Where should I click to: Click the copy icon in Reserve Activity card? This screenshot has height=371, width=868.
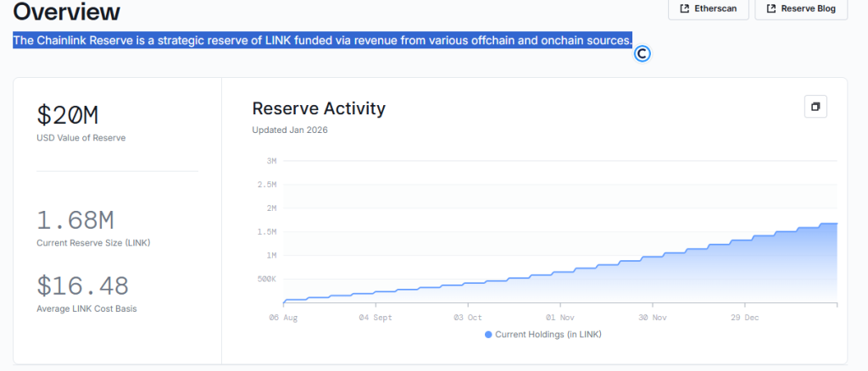point(815,107)
